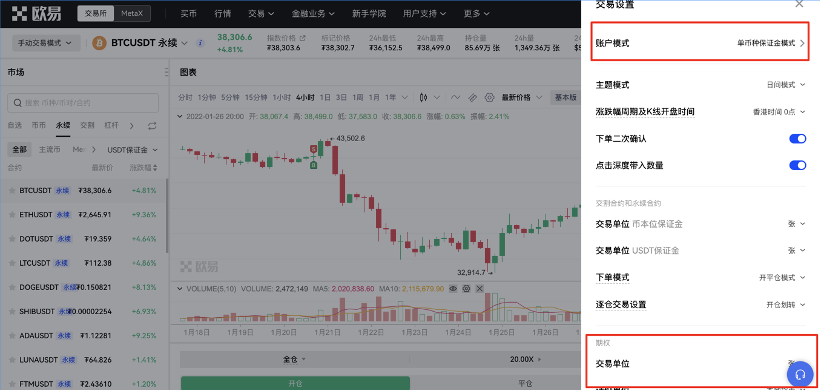Click 账户模式 单币种保证金模式 row
The height and width of the screenshot is (390, 820).
point(701,43)
